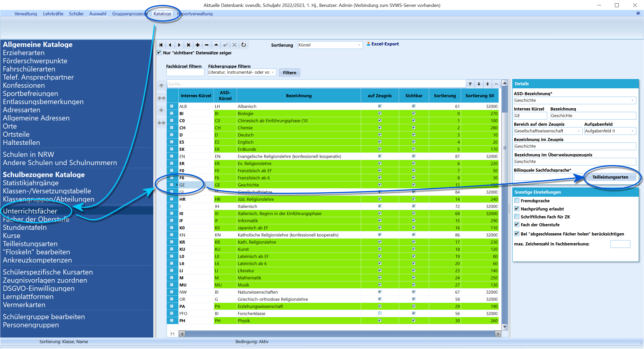Click table vertical scrollbar down arrow
Image resolution: width=644 pixels, height=349 pixels.
[505, 327]
